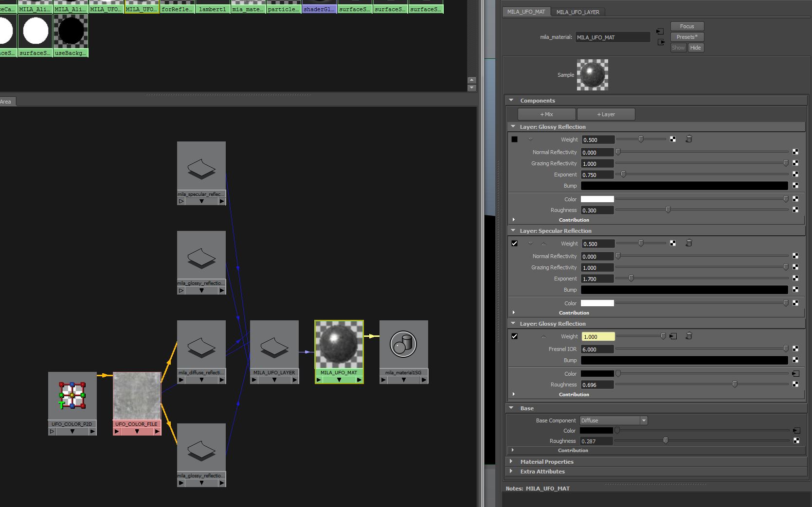This screenshot has height=507, width=812.
Task: Open map button for Roughness 0.300
Action: (795, 210)
